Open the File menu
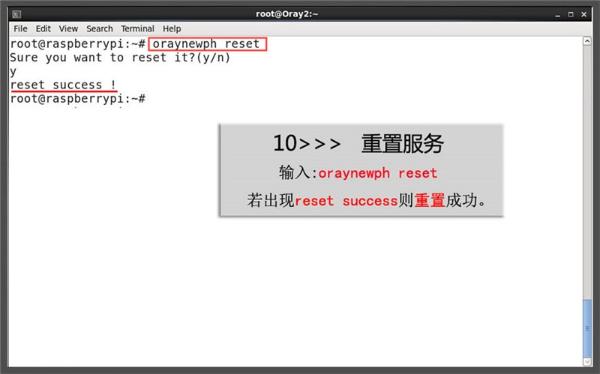This screenshot has width=600, height=374. pos(20,29)
